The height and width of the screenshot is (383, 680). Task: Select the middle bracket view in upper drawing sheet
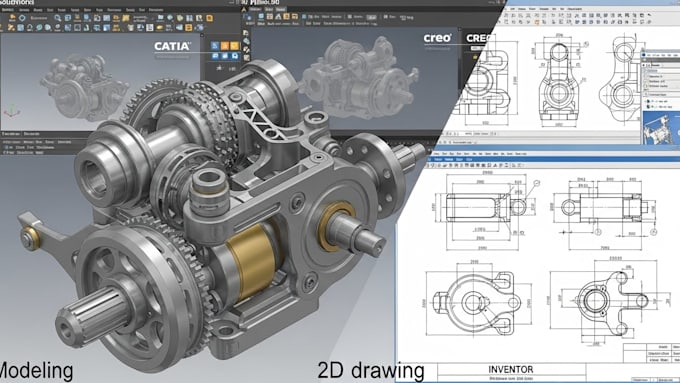point(558,82)
